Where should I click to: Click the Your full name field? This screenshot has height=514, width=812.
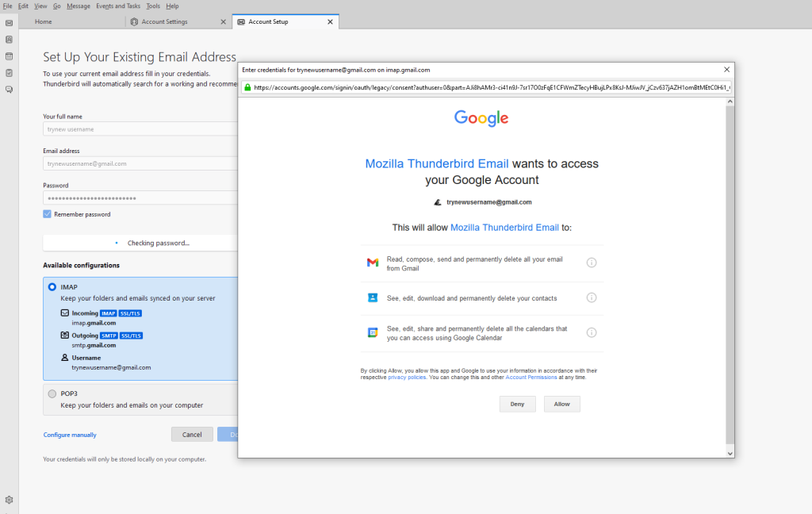(x=140, y=128)
